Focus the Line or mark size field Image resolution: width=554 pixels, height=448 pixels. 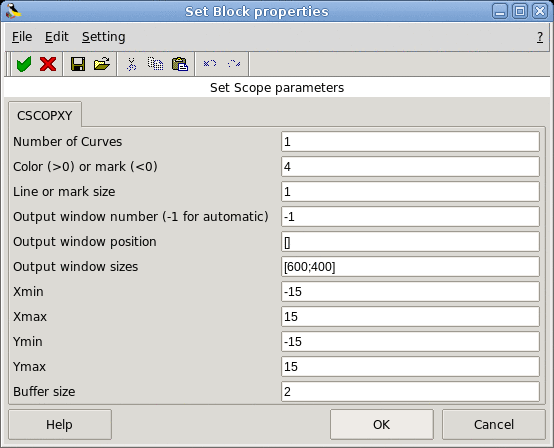click(410, 191)
